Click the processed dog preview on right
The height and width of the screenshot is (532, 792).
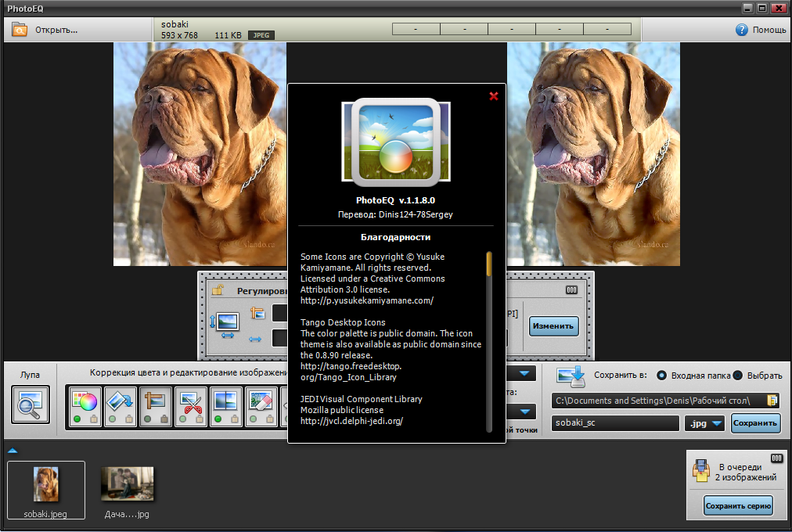(593, 154)
